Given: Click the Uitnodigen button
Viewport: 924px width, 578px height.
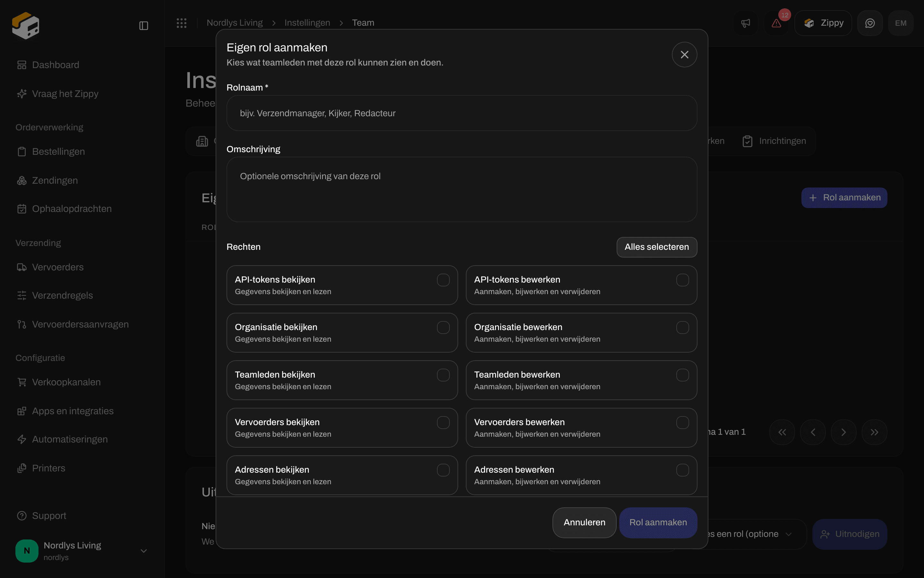Looking at the screenshot, I should (x=850, y=534).
